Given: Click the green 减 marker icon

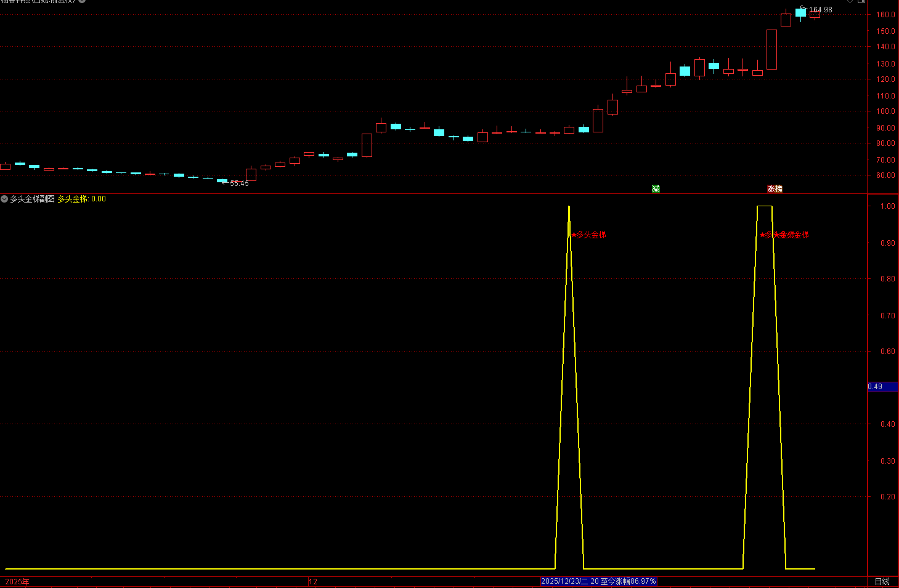Looking at the screenshot, I should coord(656,189).
